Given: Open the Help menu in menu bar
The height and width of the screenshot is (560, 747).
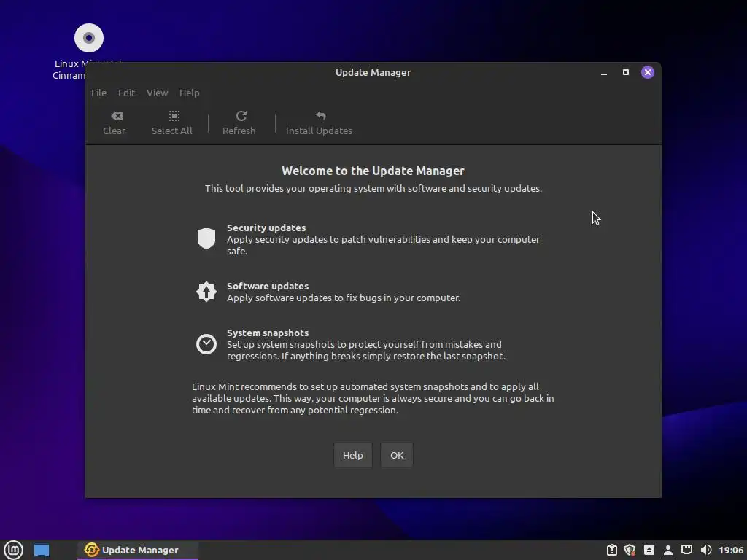Looking at the screenshot, I should [189, 93].
